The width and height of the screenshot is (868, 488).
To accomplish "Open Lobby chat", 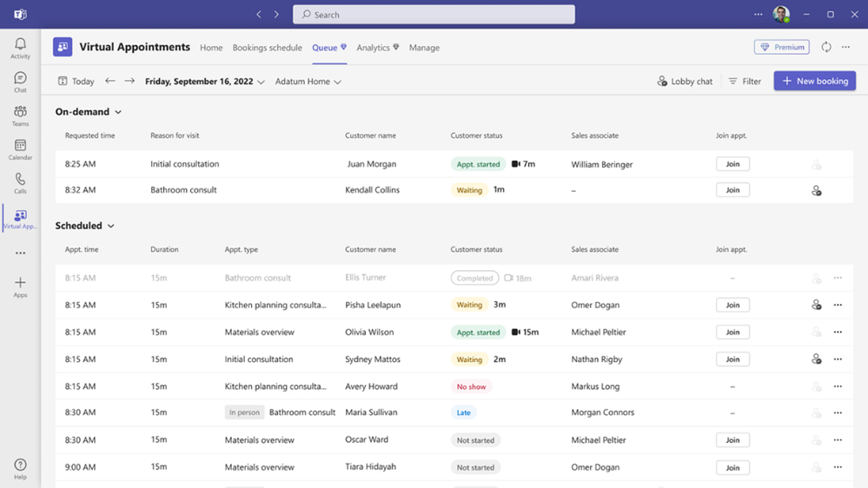I will click(x=685, y=82).
